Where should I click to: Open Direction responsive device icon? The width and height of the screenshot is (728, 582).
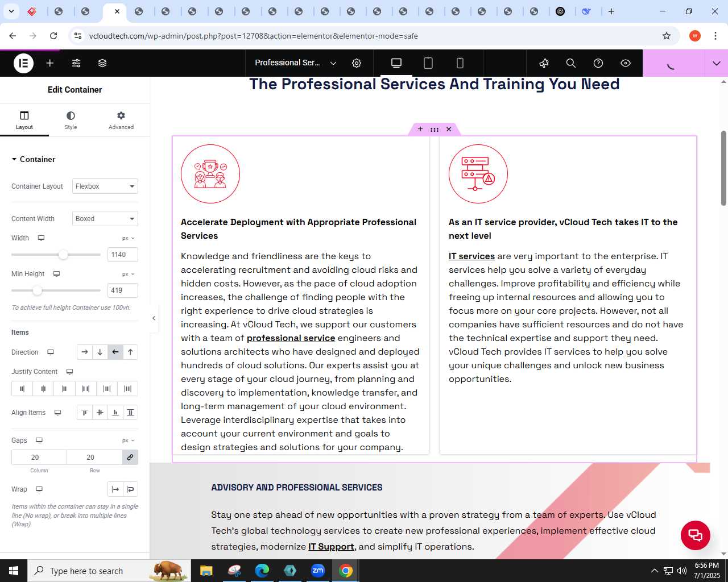51,352
